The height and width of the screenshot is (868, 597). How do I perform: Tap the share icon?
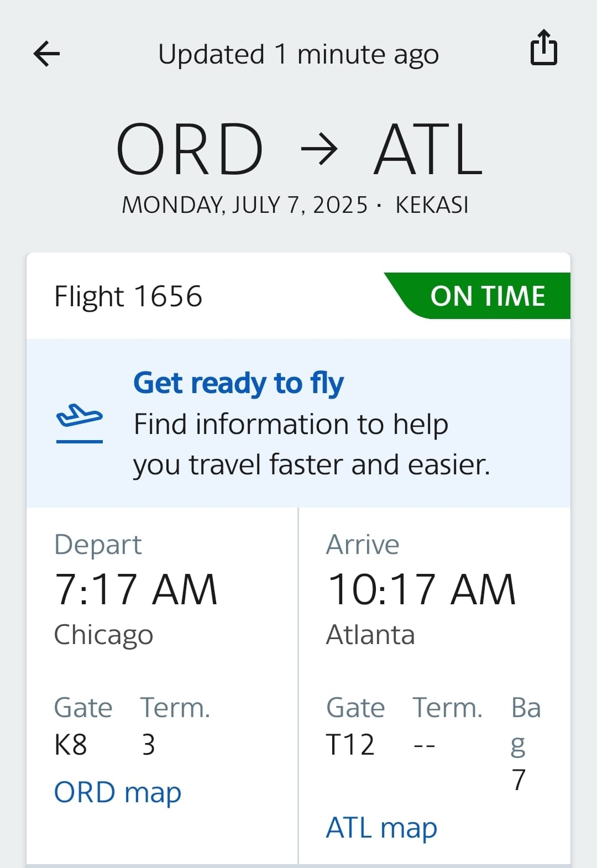tap(544, 48)
